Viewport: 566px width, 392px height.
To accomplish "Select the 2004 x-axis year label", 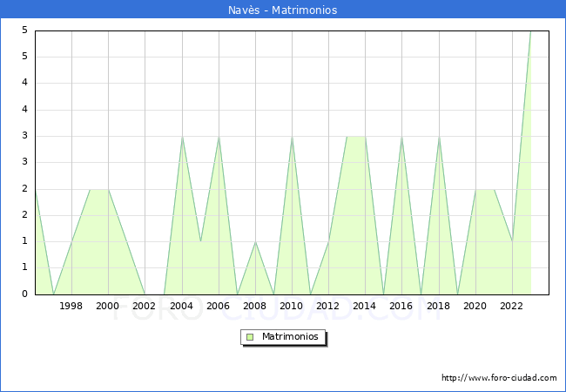I will 181,306.
